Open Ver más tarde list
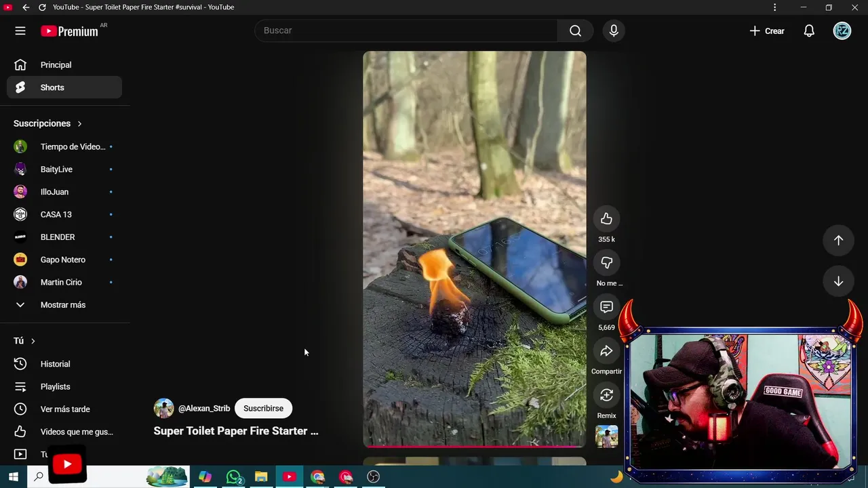This screenshot has height=488, width=868. coord(64,409)
